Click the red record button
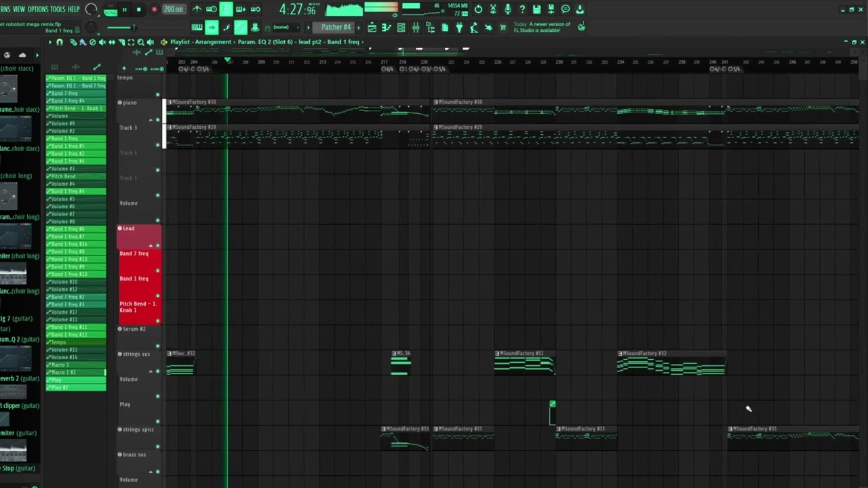The image size is (868, 488). (154, 9)
